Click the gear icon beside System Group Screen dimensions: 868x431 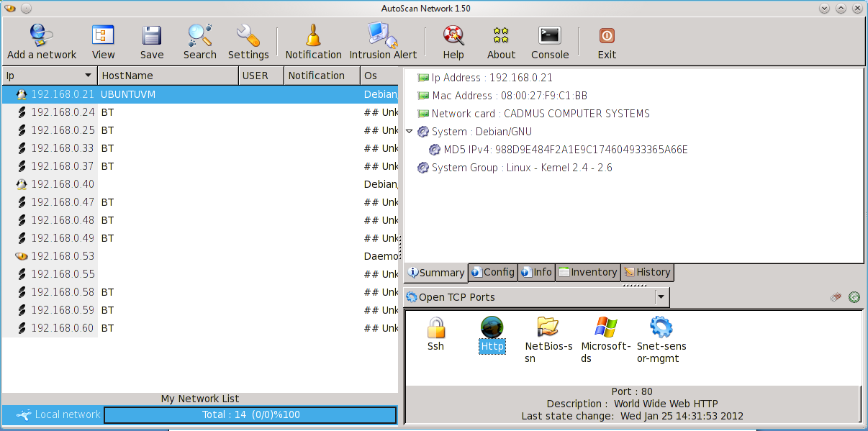(x=423, y=168)
